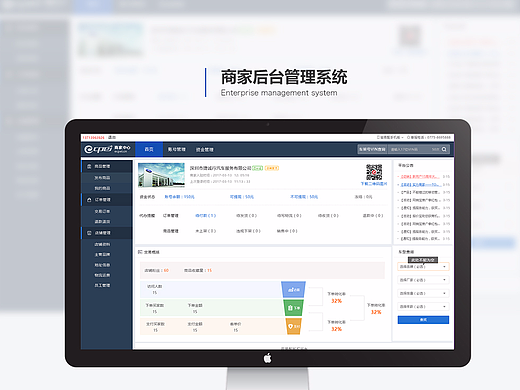Viewport: 520px width, 390px height.
Task: Click the orange payment funnel icon
Action: click(294, 326)
